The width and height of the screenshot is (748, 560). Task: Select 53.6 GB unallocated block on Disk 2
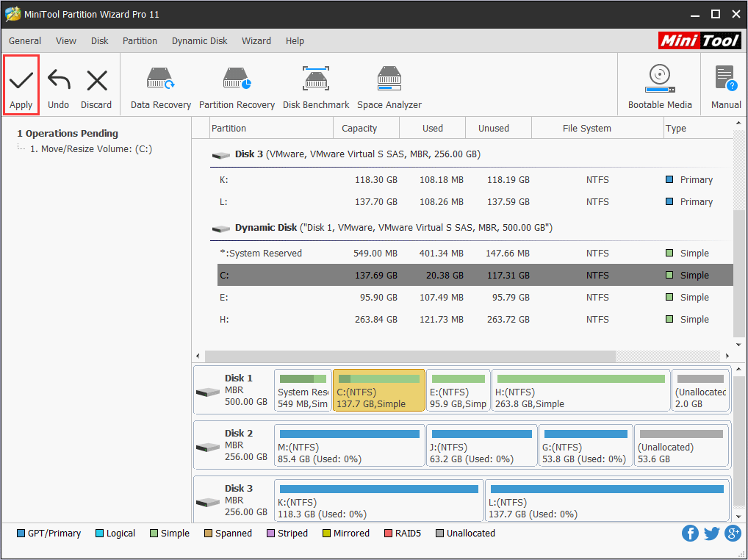pos(682,445)
